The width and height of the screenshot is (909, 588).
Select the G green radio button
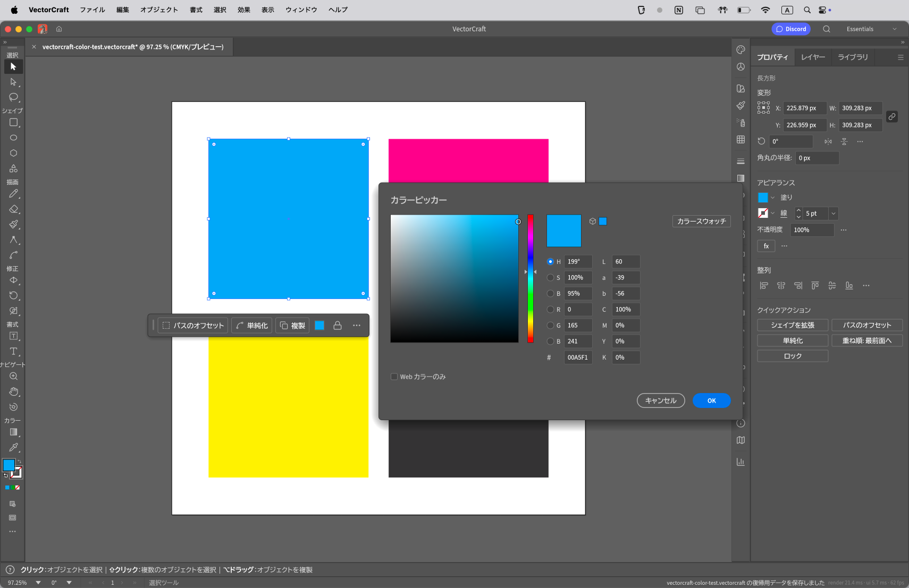pyautogui.click(x=550, y=325)
